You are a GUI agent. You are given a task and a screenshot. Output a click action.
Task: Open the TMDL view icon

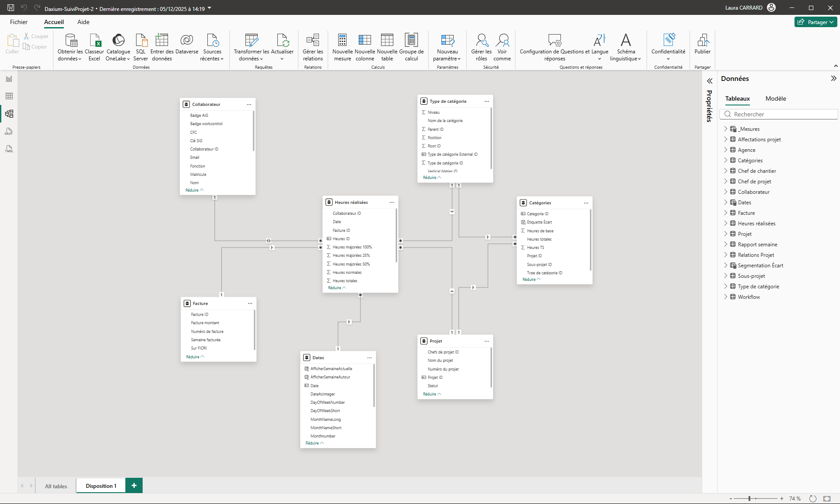tap(9, 149)
